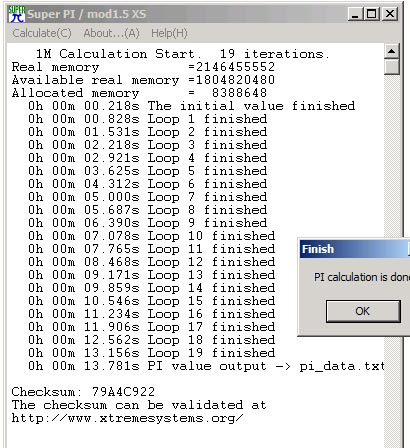Click 'The checksum can be validated at' line

[139, 405]
